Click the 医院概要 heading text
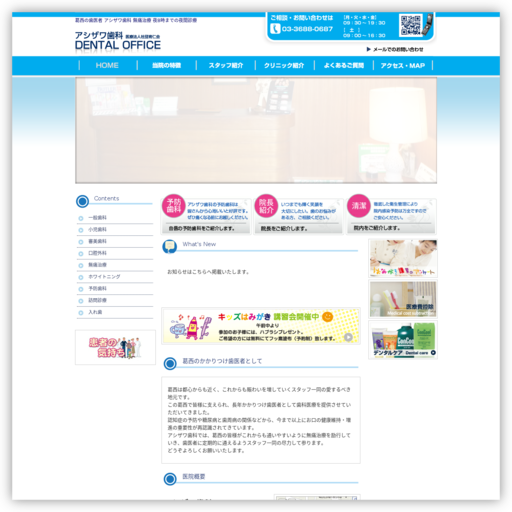This screenshot has height=512, width=512. 194,477
